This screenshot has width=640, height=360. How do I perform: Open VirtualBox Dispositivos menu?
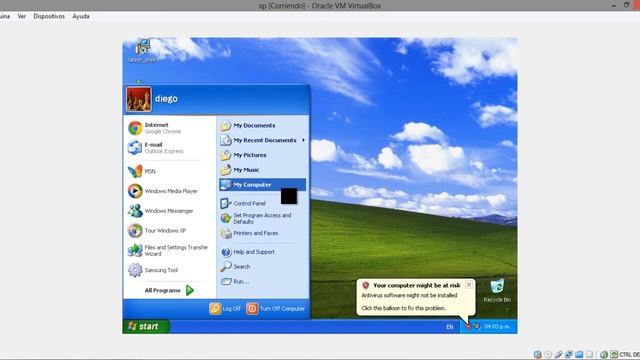(49, 16)
